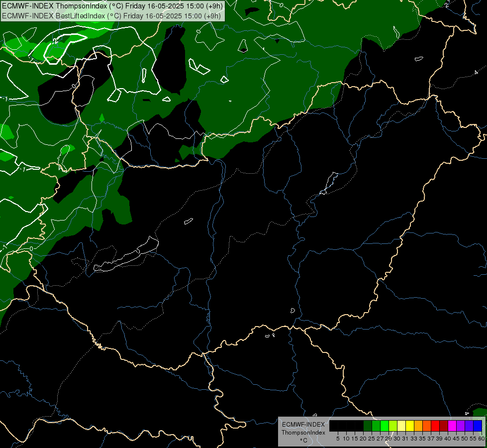Click the legend tick value 60
Screen dimensions: 487x448
pos(482,439)
